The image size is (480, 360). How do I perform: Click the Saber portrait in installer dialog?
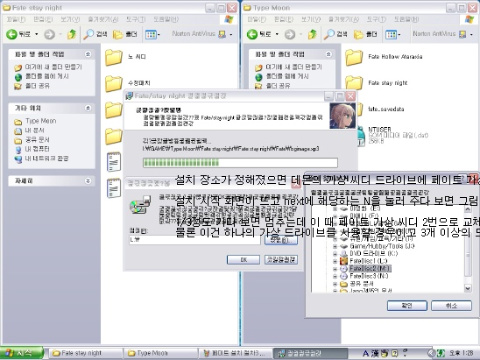point(342,115)
